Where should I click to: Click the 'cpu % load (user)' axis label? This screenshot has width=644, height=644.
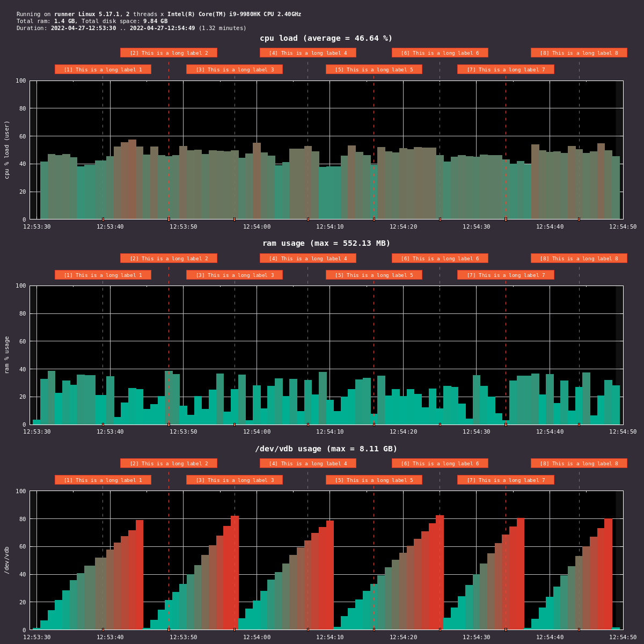click(x=7, y=150)
